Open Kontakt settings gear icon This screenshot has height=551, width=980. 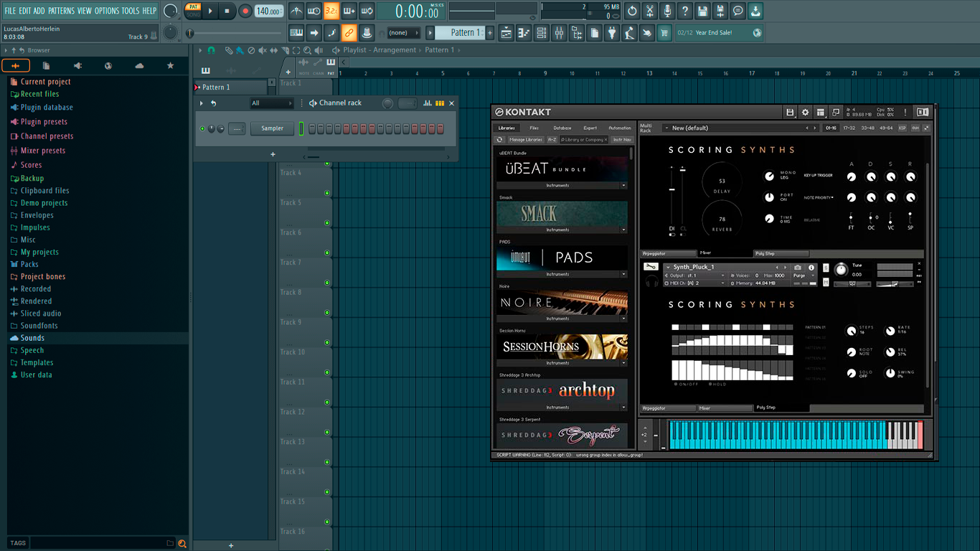pyautogui.click(x=805, y=113)
